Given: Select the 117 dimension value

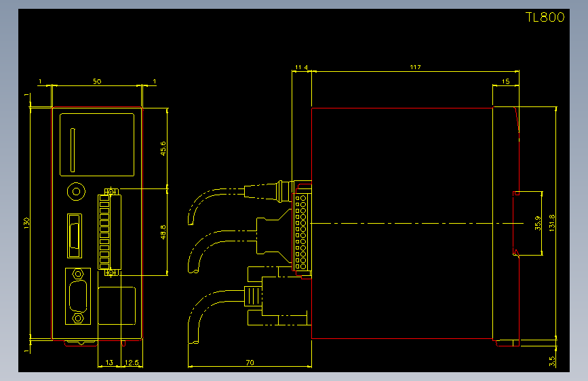Looking at the screenshot, I should pyautogui.click(x=415, y=67).
